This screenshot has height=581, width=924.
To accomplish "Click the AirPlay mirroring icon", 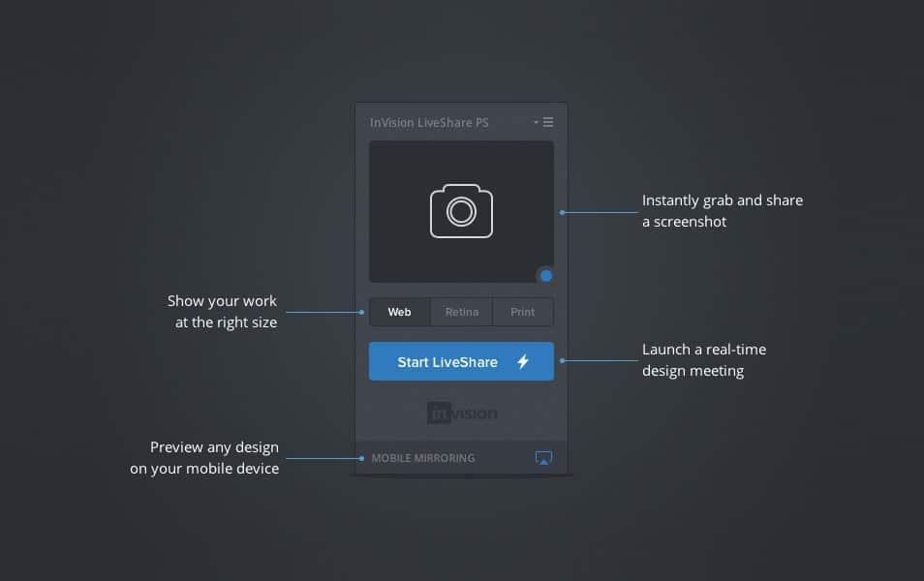I will click(543, 458).
